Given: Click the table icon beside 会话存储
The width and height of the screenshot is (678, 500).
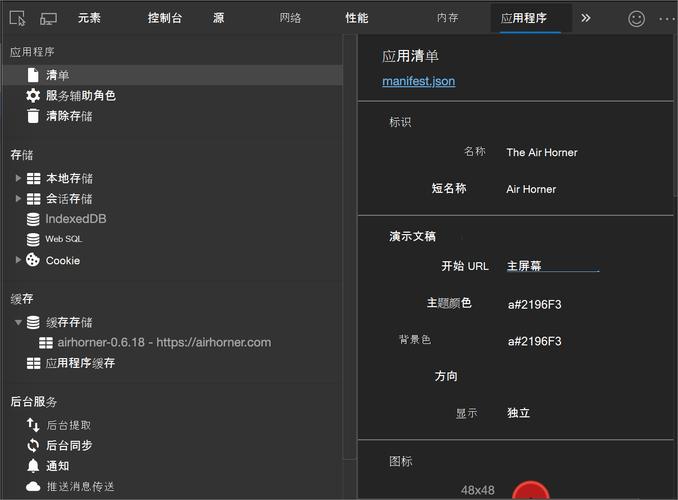Looking at the screenshot, I should (33, 199).
